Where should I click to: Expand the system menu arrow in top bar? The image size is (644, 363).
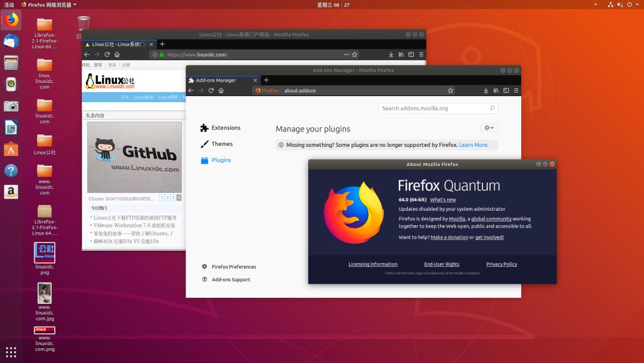point(637,5)
